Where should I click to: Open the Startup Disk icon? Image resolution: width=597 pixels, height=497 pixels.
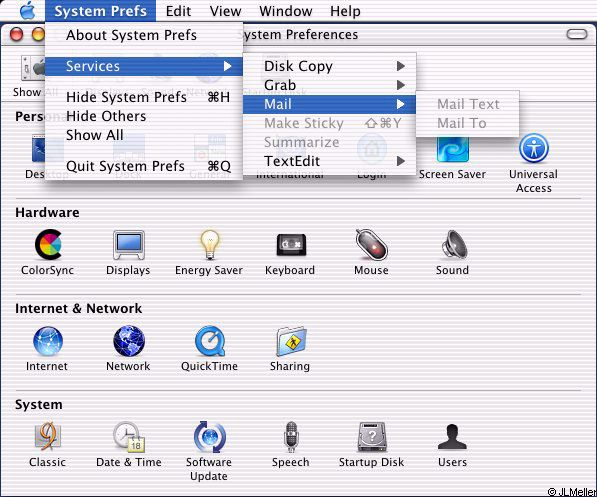point(372,436)
